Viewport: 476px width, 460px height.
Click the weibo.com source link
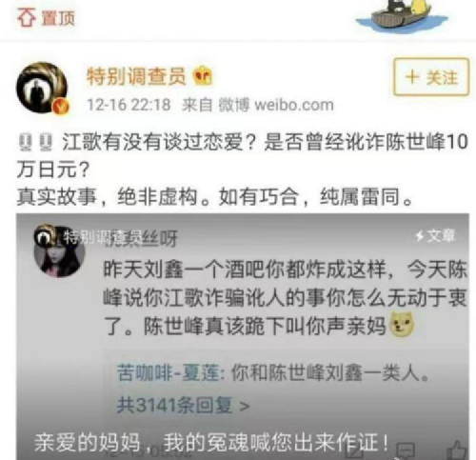(x=294, y=105)
